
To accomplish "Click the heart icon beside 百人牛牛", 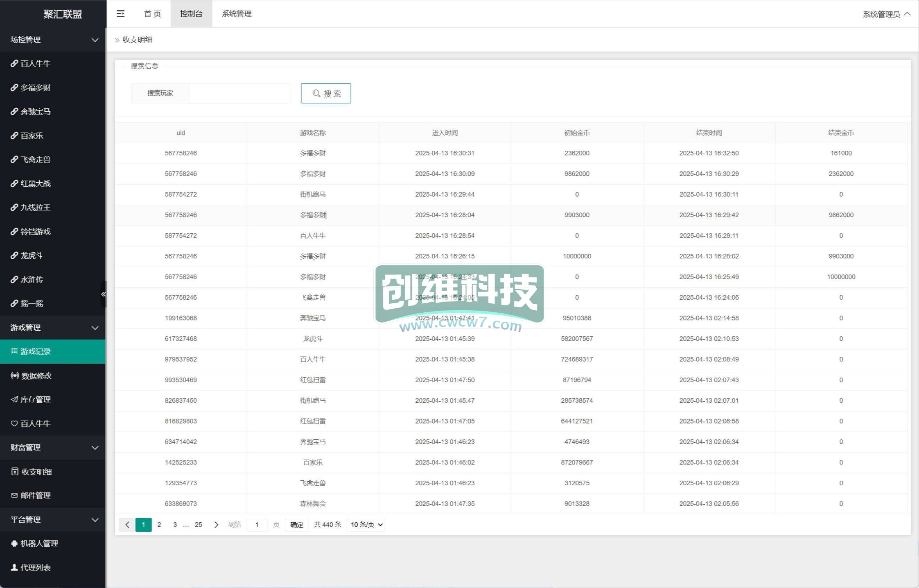I will click(14, 424).
